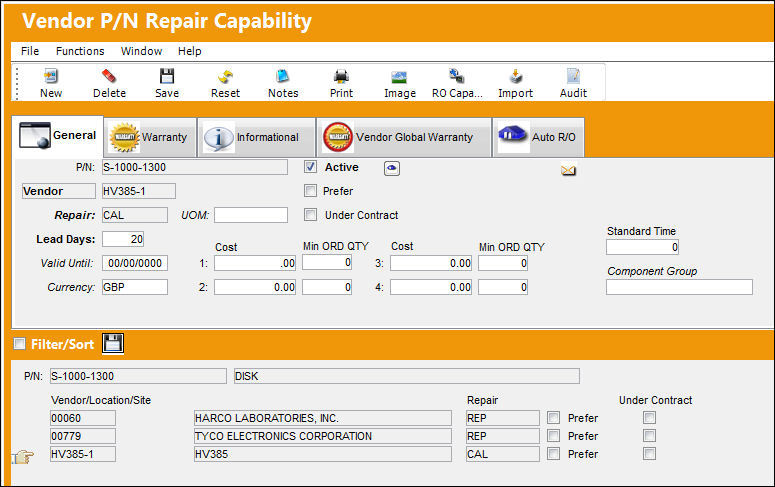Viewport: 775px width, 487px height.
Task: Open the Help menu
Action: (190, 51)
